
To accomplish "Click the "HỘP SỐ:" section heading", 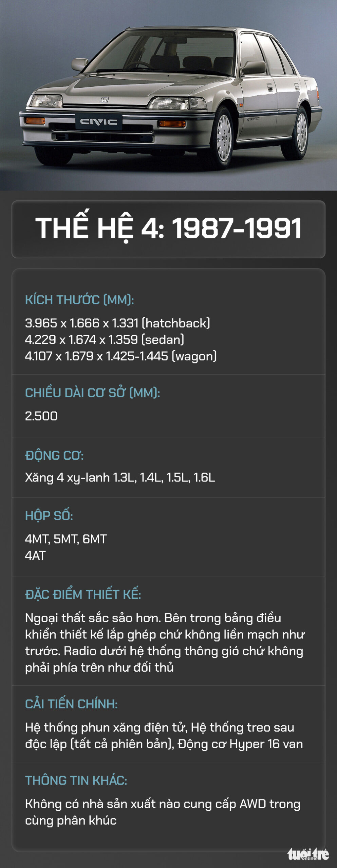I will point(49,515).
